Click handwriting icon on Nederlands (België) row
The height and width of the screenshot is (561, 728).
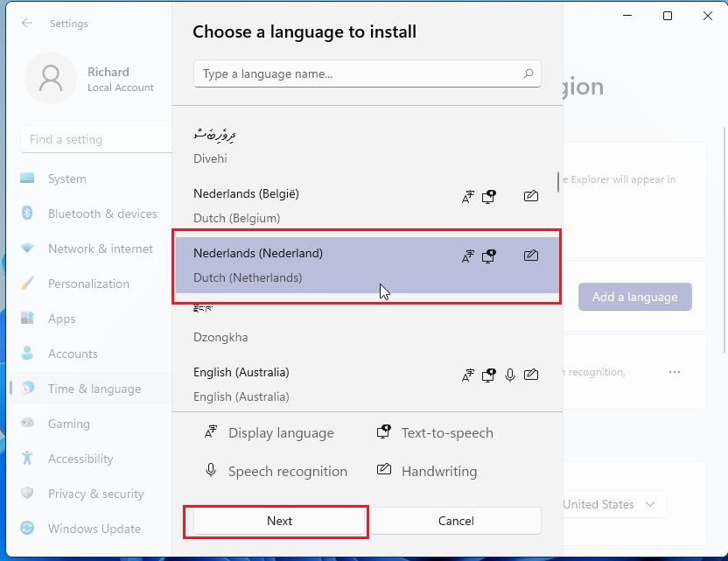[x=530, y=196]
